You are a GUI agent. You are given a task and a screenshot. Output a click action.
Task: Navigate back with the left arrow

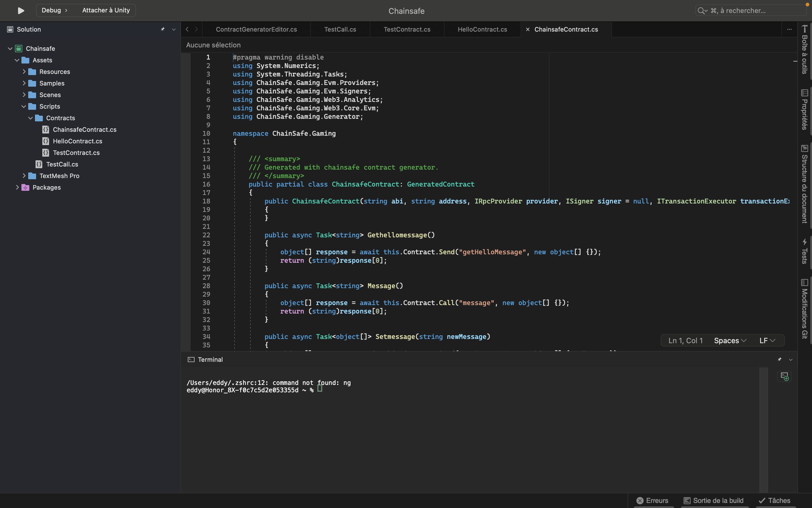pos(187,29)
